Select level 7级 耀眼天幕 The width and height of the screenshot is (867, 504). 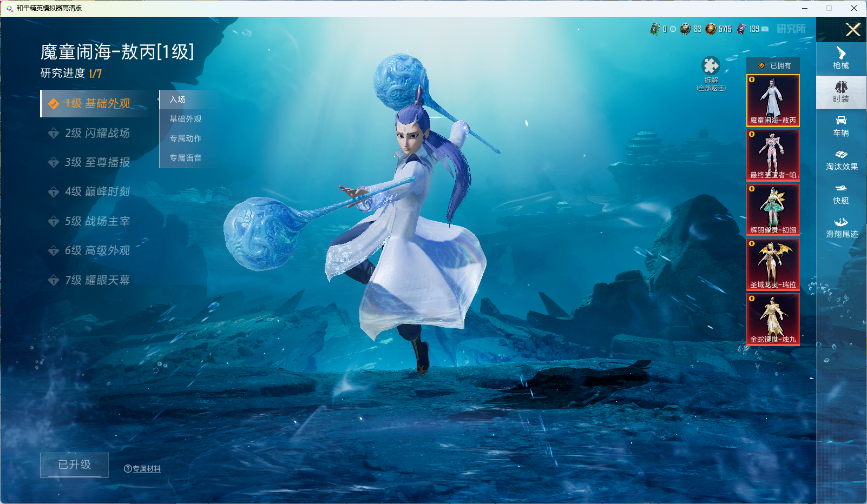click(89, 280)
